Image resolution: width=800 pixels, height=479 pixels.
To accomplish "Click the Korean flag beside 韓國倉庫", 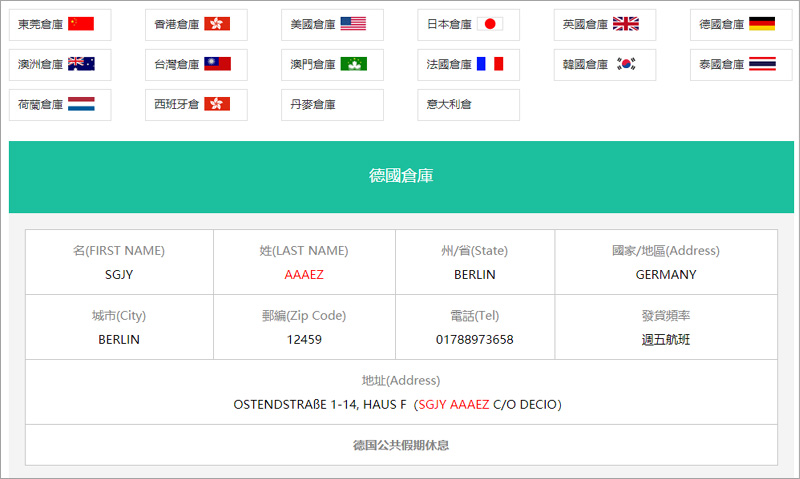I will (x=626, y=64).
